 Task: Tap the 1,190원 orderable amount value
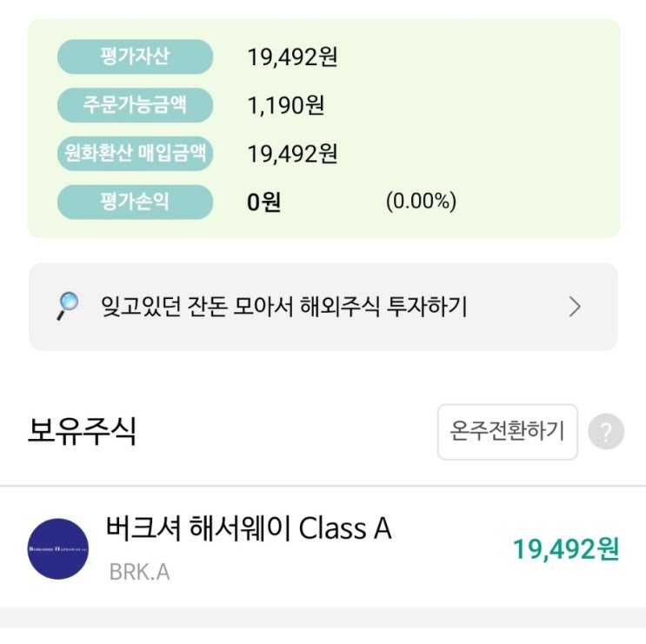point(286,106)
